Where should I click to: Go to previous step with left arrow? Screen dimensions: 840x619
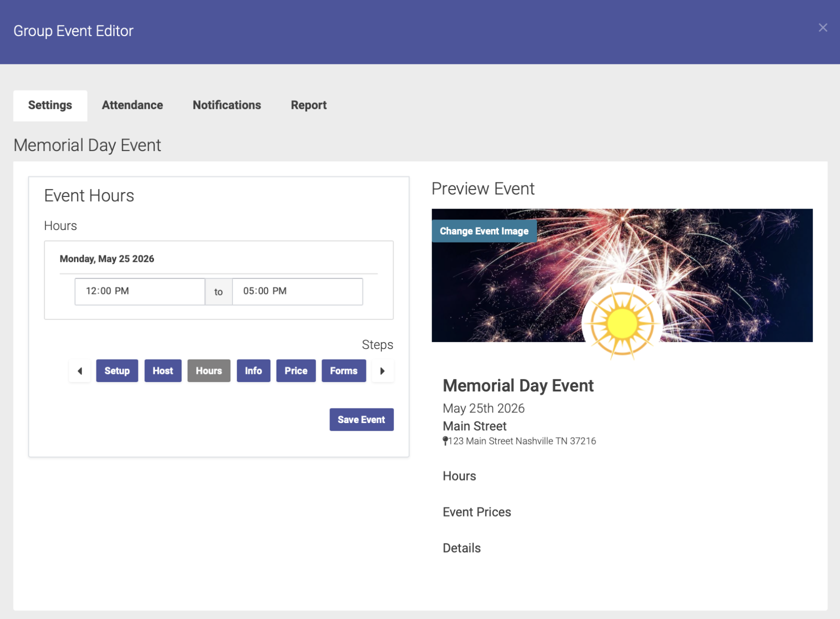coord(79,371)
